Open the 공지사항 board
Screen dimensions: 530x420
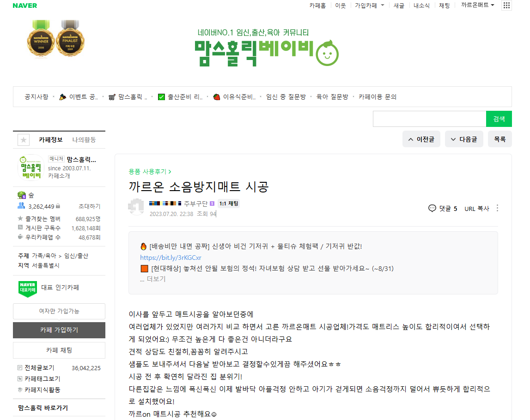point(37,97)
